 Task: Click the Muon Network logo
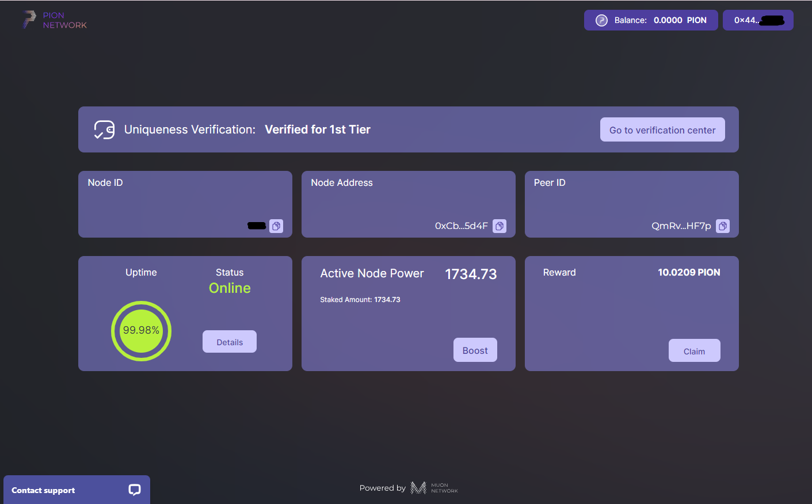[x=434, y=488]
